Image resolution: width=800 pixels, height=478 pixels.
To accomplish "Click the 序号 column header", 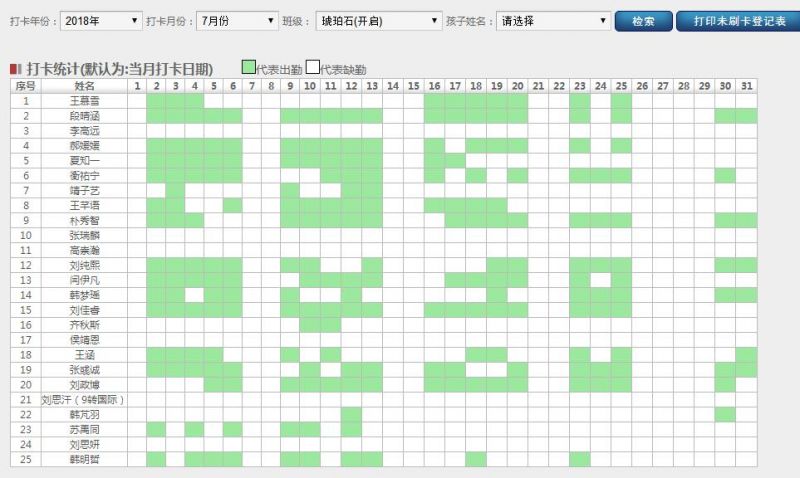I will pyautogui.click(x=26, y=86).
